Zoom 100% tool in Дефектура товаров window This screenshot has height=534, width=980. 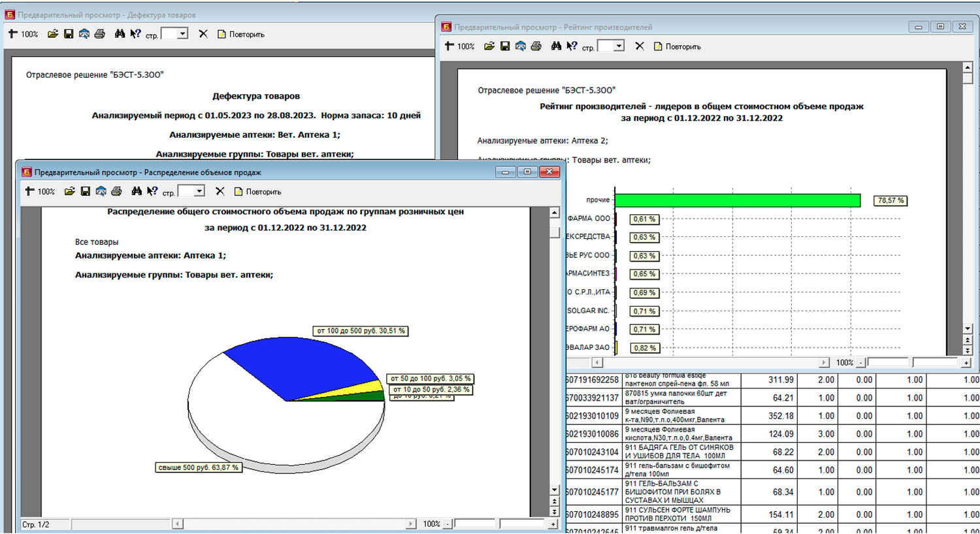pos(24,34)
